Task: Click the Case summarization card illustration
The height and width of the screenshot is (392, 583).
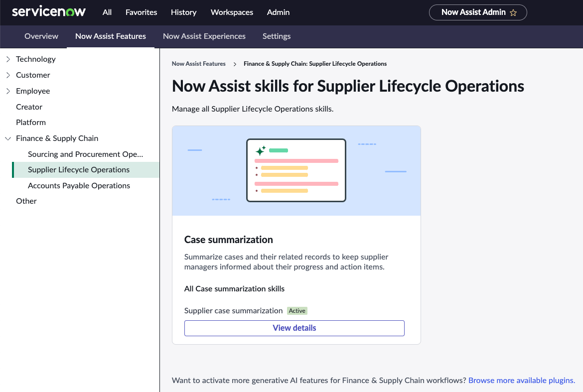Action: point(296,170)
